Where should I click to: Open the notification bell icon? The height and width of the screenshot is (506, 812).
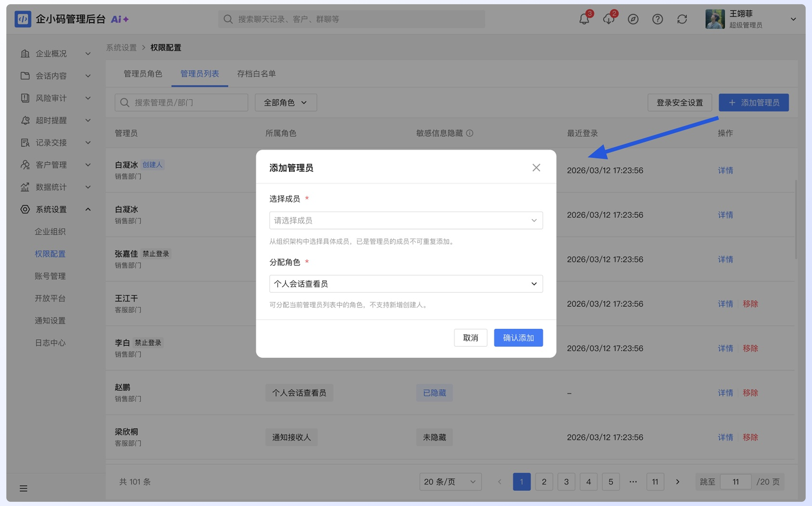click(584, 19)
